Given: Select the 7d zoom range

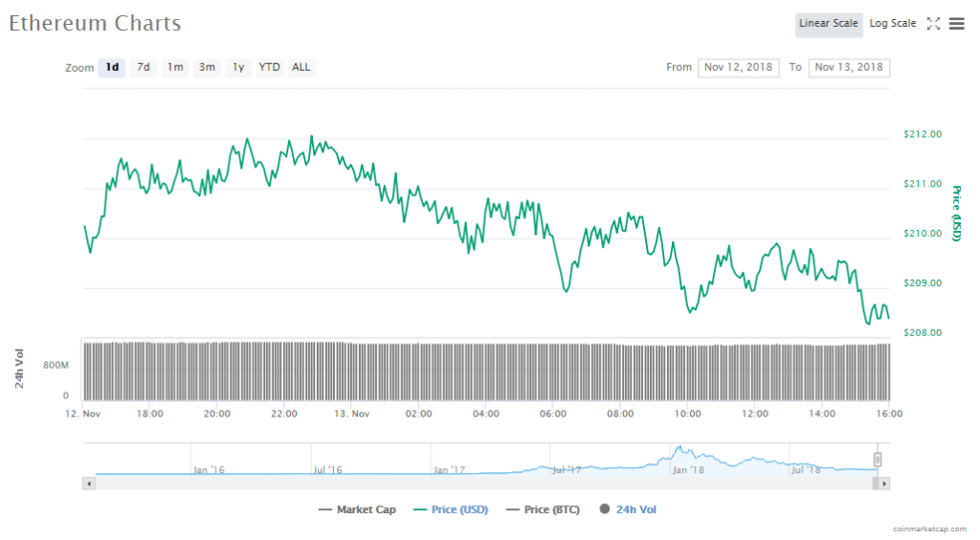Looking at the screenshot, I should tap(144, 67).
